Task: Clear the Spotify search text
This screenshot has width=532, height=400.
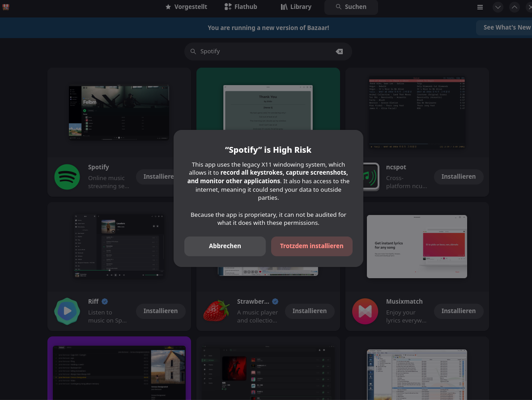Action: 339,52
